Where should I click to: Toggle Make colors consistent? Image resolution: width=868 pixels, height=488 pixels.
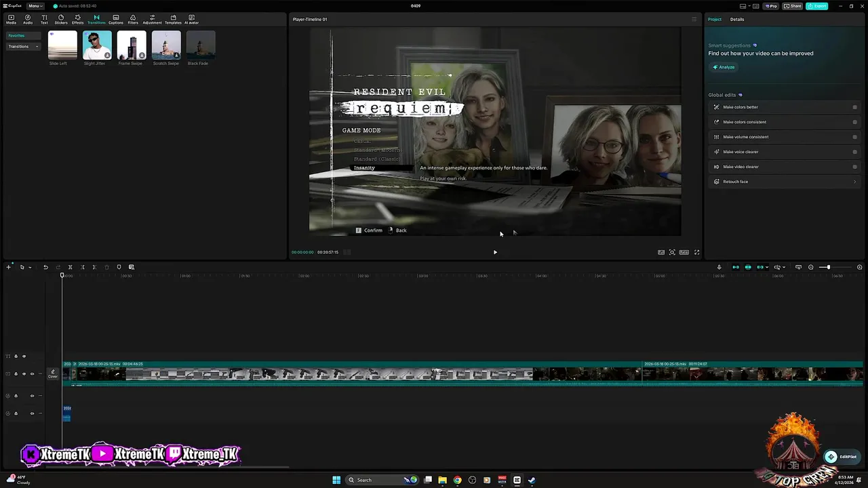click(x=854, y=122)
